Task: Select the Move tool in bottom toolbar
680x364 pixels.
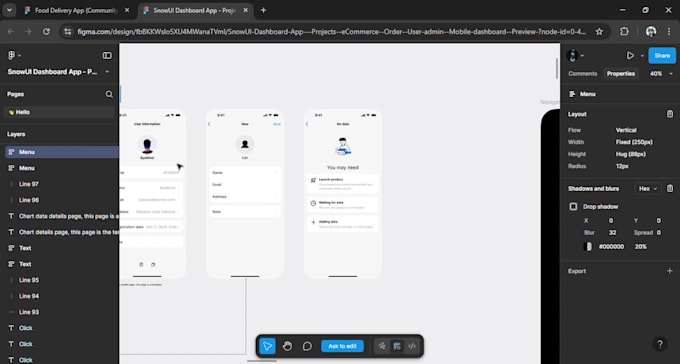Action: (267, 346)
